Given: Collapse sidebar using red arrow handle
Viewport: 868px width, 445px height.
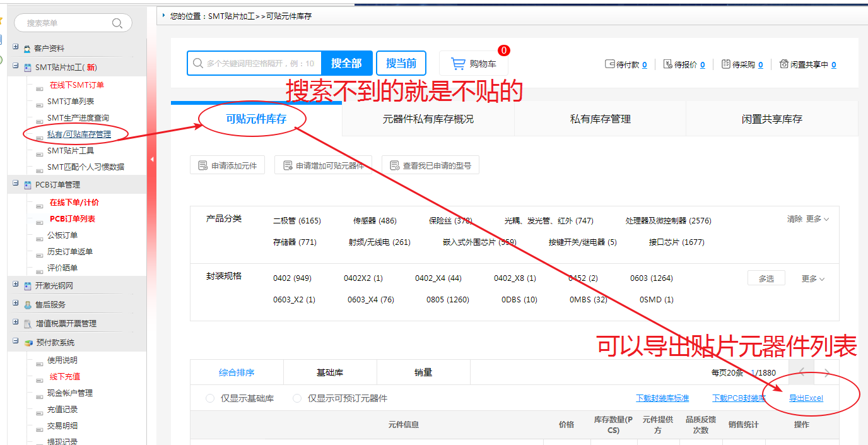Looking at the screenshot, I should [152, 160].
